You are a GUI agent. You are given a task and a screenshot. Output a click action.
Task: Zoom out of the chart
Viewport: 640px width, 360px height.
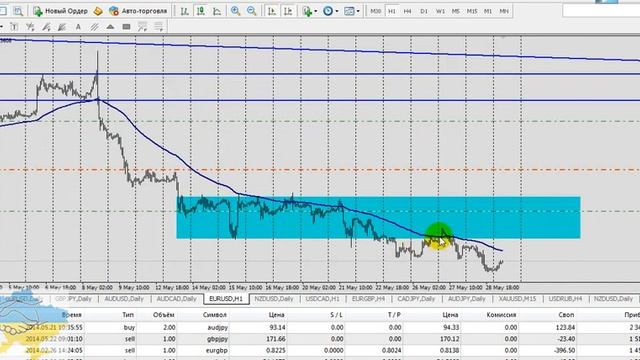[x=252, y=11]
